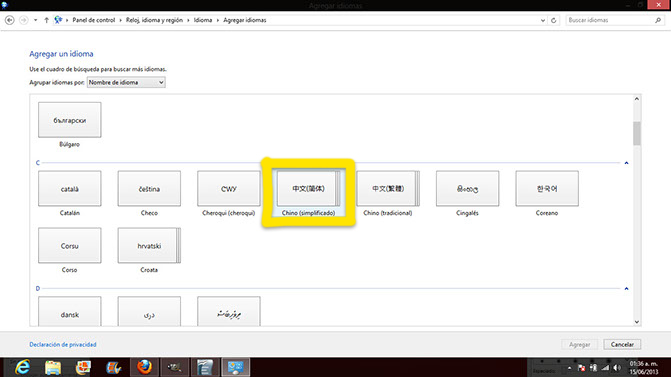Image resolution: width=671 pixels, height=377 pixels.
Task: Open Declaración de privacidad link
Action: click(63, 344)
